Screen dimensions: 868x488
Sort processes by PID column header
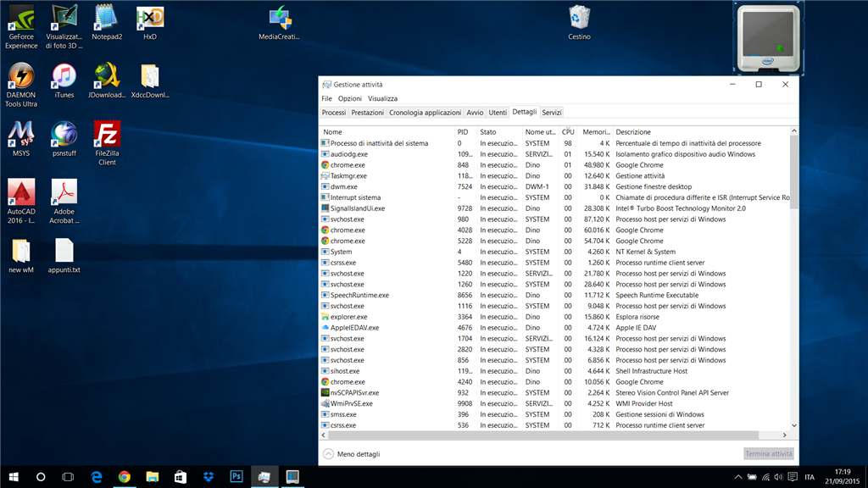click(465, 132)
